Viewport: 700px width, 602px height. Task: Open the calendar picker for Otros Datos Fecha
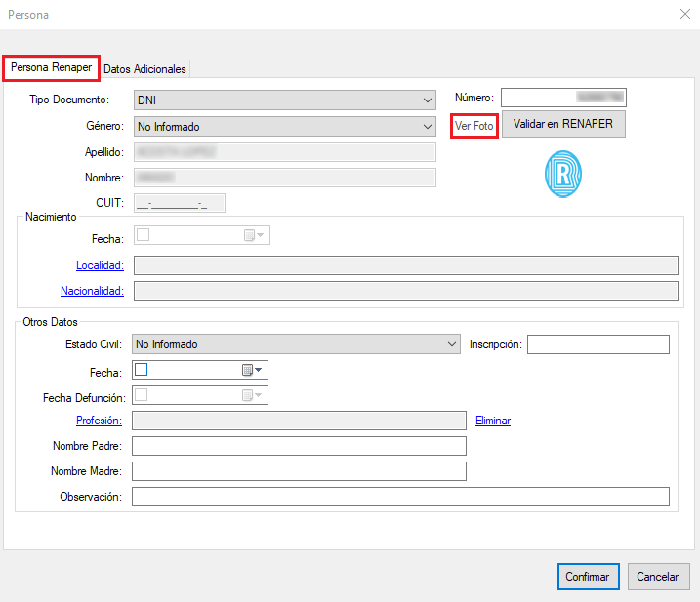pyautogui.click(x=248, y=371)
